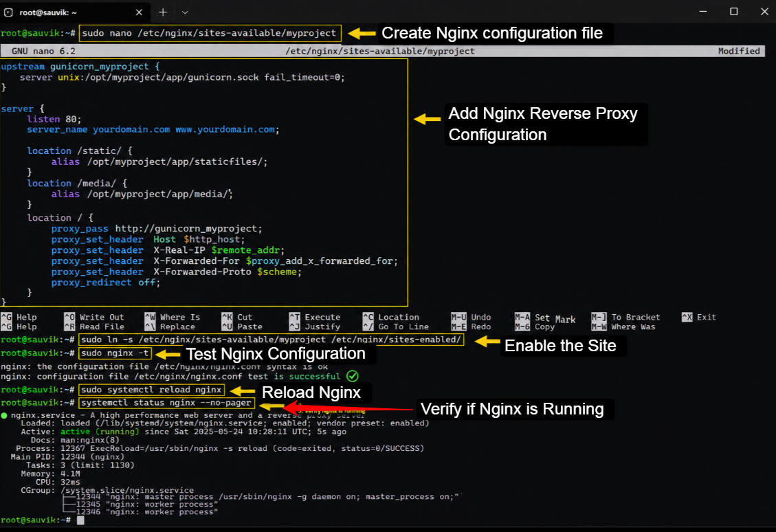Click the ^T Execute shortcut
This screenshot has width=776, height=532.
pos(315,318)
